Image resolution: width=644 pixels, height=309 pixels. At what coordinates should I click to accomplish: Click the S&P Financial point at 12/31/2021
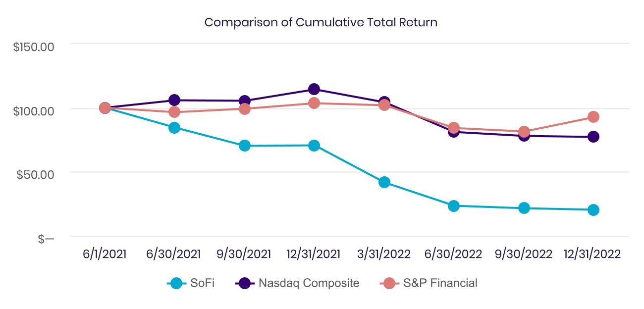[x=314, y=103]
